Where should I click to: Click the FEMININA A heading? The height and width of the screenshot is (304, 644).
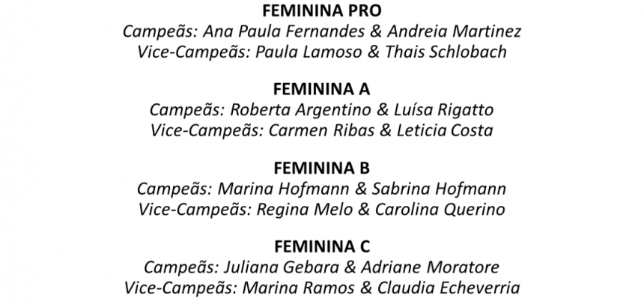(x=322, y=90)
